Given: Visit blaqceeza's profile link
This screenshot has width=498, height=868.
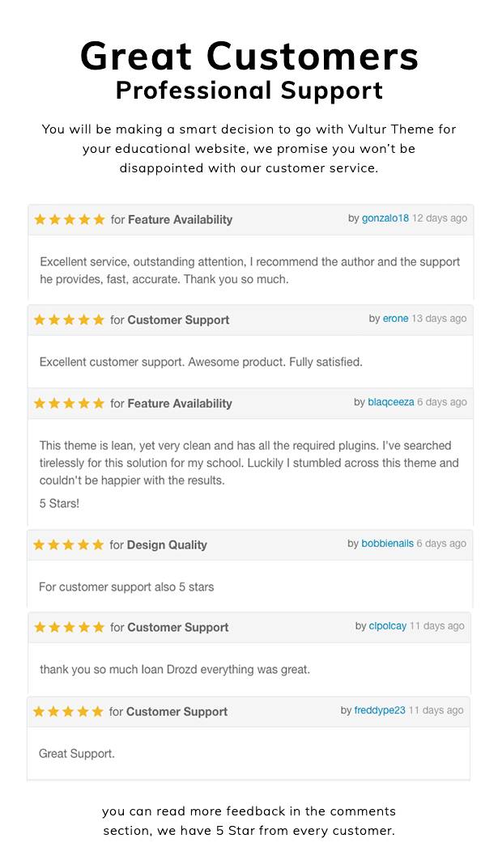Looking at the screenshot, I should (x=390, y=402).
